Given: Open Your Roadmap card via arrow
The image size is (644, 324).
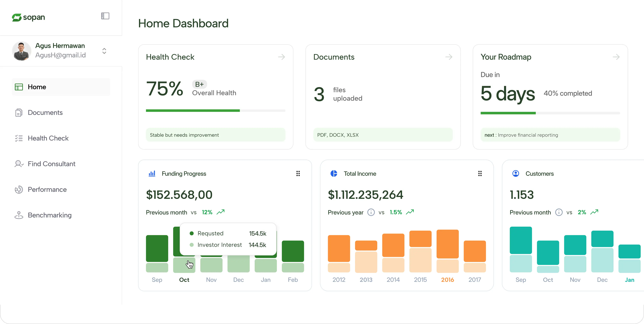Looking at the screenshot, I should point(616,57).
